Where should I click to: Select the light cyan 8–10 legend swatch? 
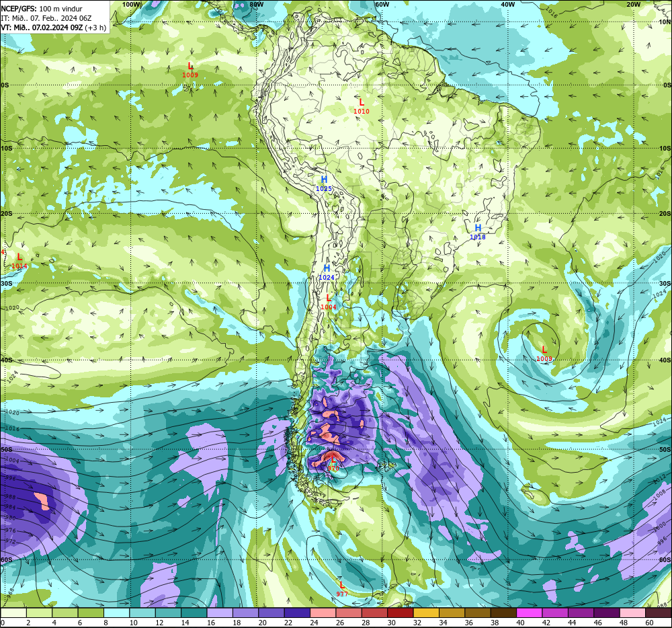[x=116, y=613]
